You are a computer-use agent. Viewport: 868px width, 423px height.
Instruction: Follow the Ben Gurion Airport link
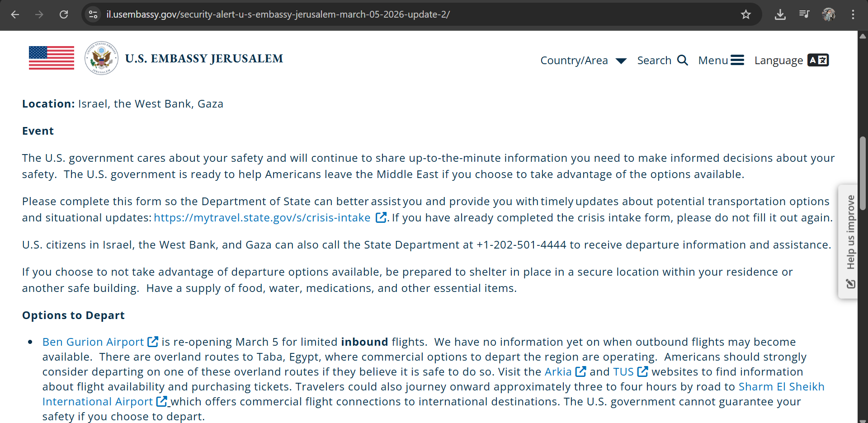(x=93, y=342)
